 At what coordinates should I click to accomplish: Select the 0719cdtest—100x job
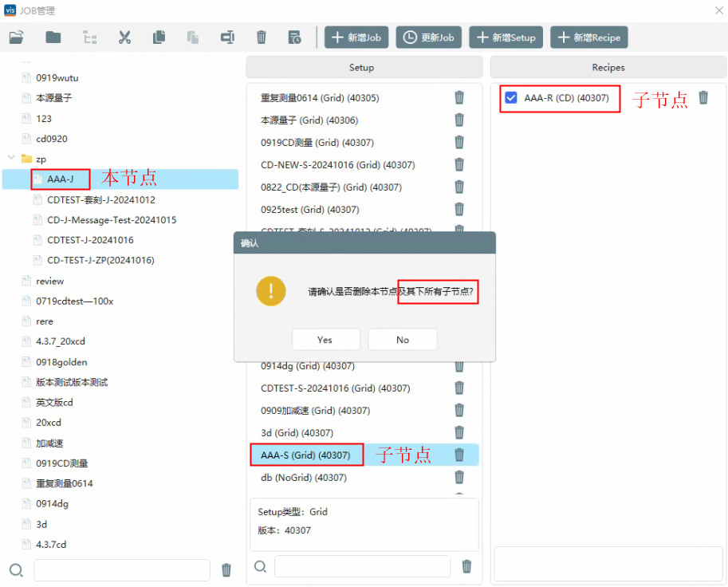click(x=74, y=301)
